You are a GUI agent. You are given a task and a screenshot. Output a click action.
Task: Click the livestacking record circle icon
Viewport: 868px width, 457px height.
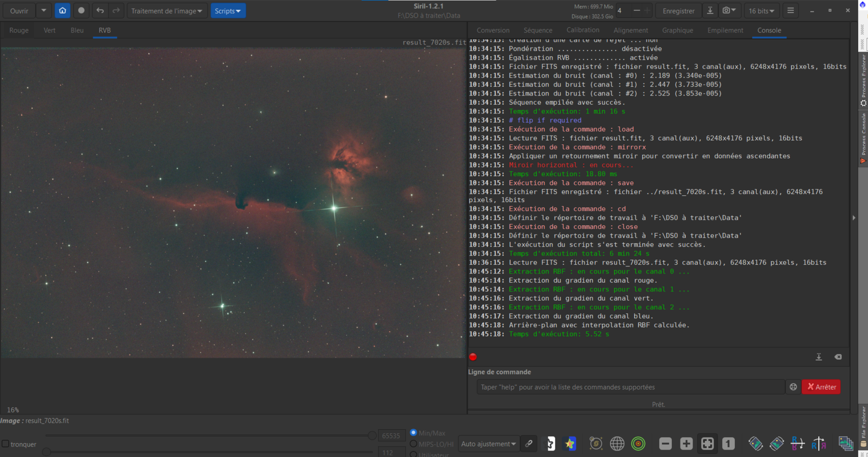pyautogui.click(x=81, y=10)
